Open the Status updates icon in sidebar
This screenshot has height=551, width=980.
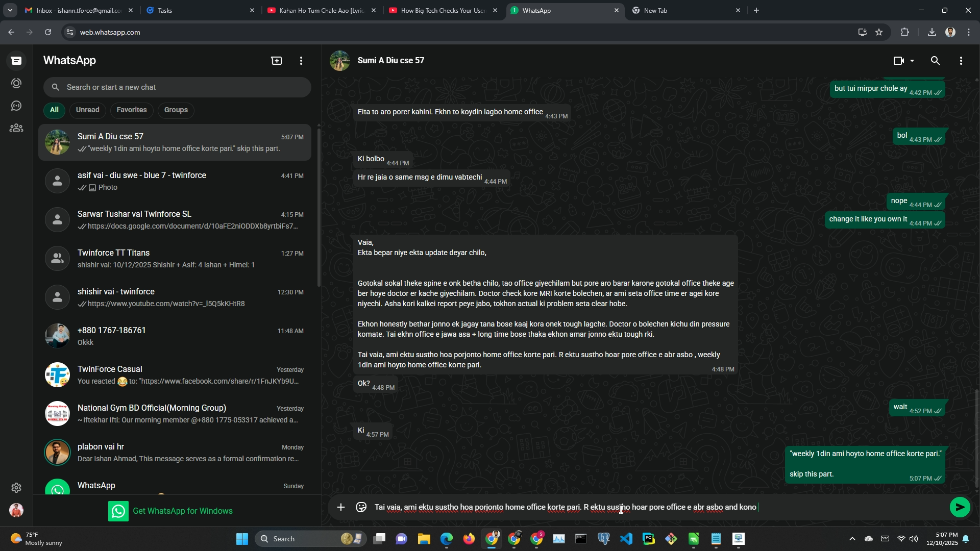point(16,83)
